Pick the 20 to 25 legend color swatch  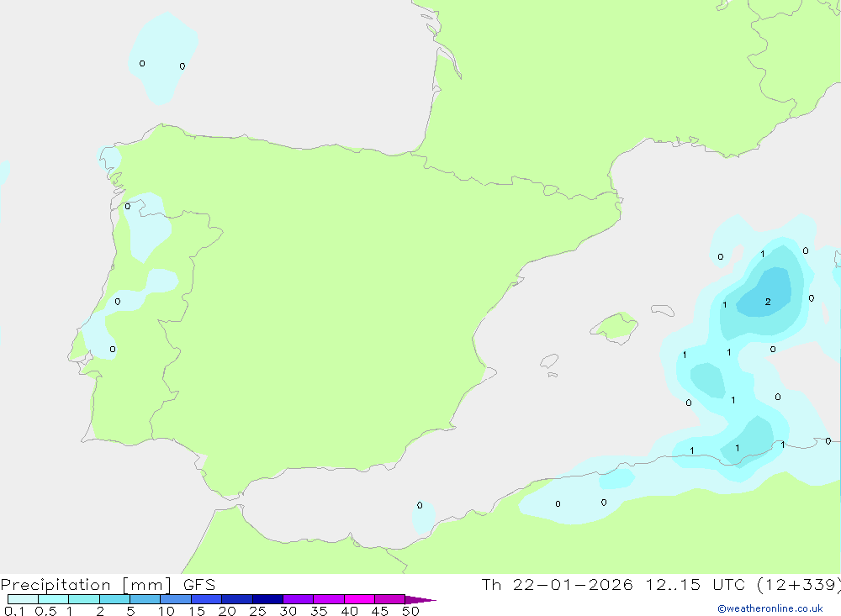pyautogui.click(x=236, y=599)
